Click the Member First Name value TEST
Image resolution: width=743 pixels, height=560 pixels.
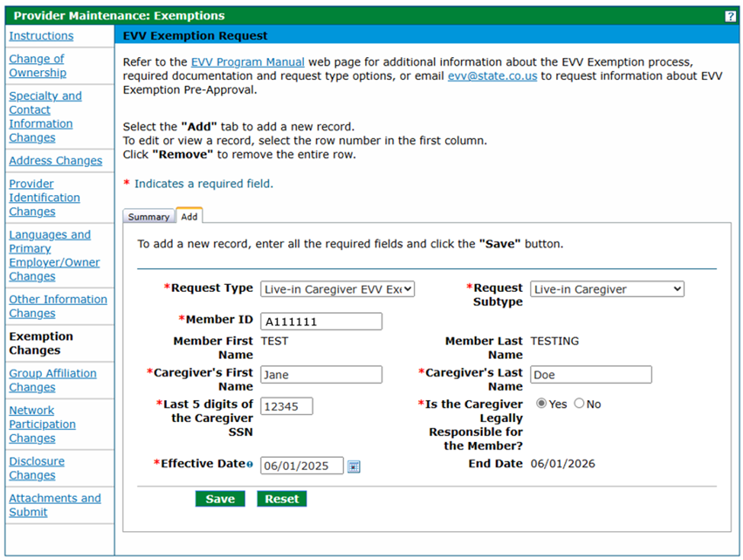tap(274, 341)
